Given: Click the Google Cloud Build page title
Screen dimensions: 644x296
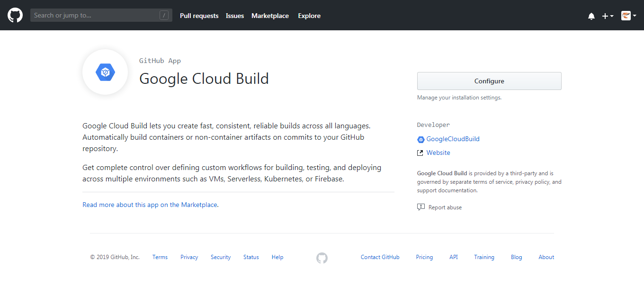Looking at the screenshot, I should [x=204, y=79].
